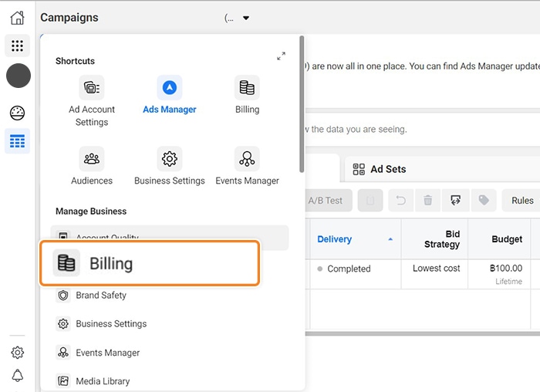
Task: Click the export/share toolbar icon
Action: [456, 200]
